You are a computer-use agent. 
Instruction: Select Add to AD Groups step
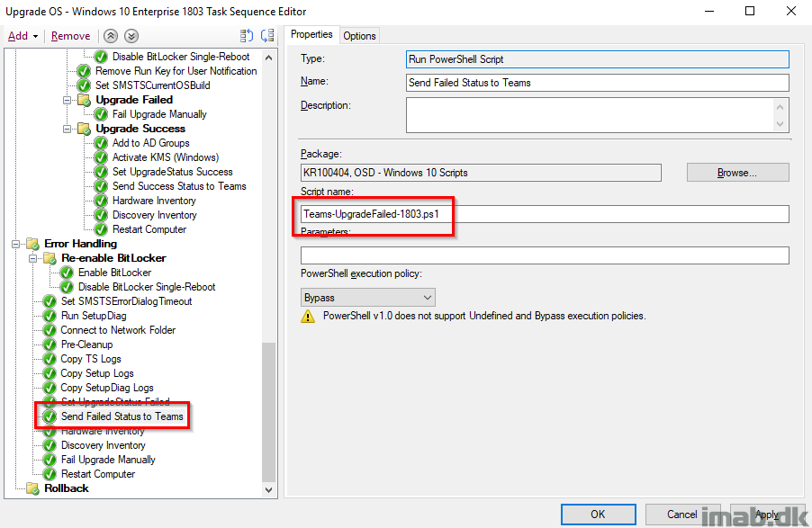coord(150,143)
